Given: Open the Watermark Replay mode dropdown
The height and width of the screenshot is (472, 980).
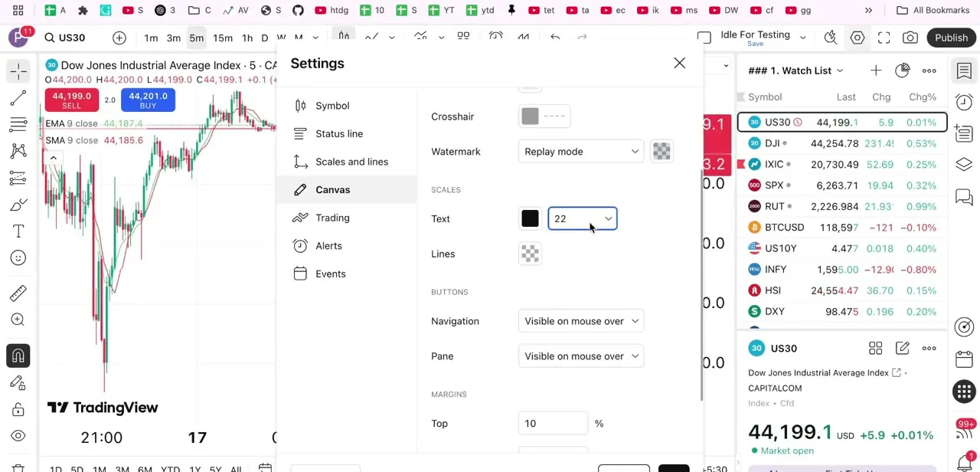Looking at the screenshot, I should [581, 152].
